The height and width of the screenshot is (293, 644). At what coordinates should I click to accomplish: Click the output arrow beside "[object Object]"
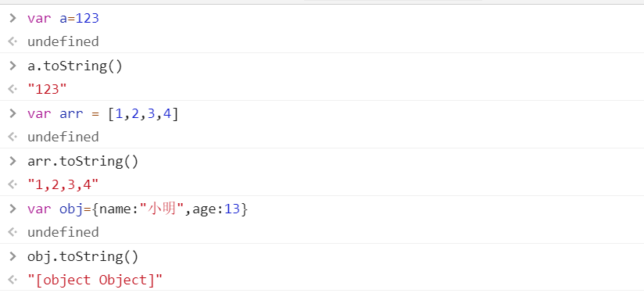point(13,280)
